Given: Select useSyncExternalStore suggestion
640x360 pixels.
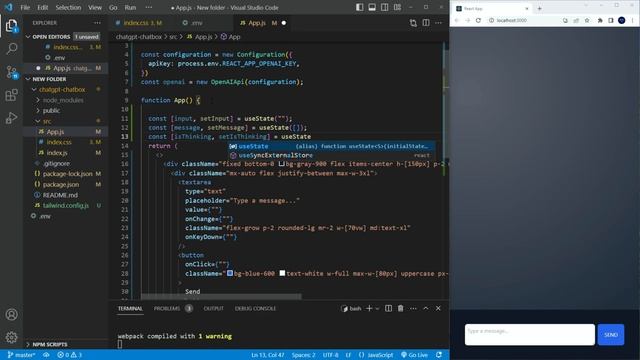Looking at the screenshot, I should click(331, 156).
